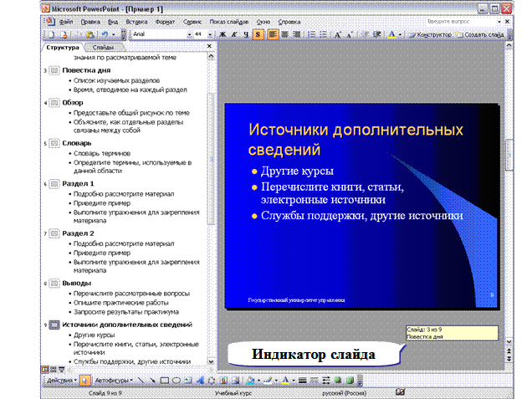Select the arrow pointer tool in Drawing toolbar
Image resolution: width=532 pixels, height=399 pixels.
84,381
